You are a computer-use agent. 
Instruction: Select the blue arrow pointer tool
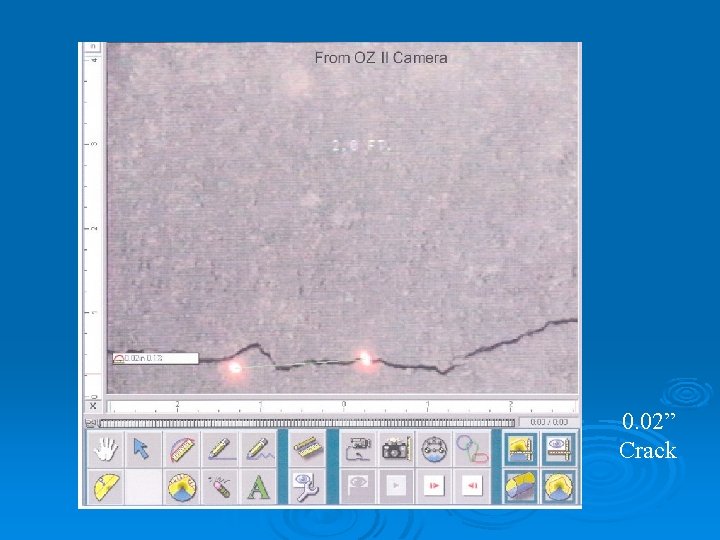pos(143,449)
